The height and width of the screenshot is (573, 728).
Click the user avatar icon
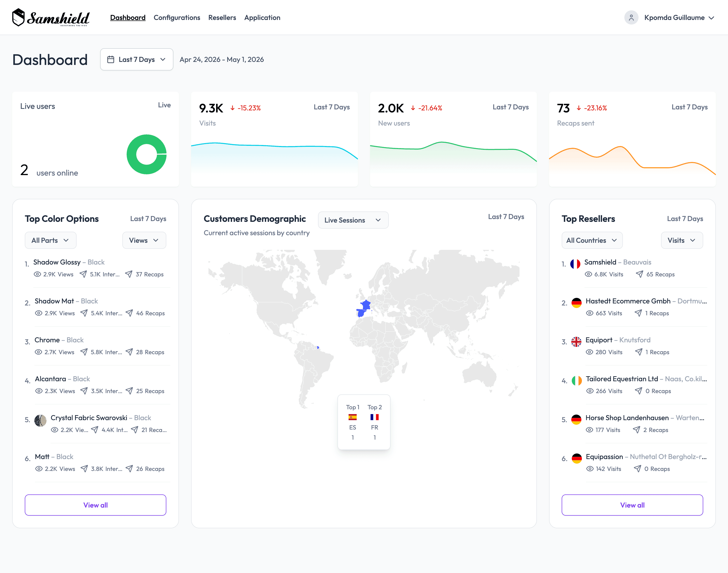631,17
